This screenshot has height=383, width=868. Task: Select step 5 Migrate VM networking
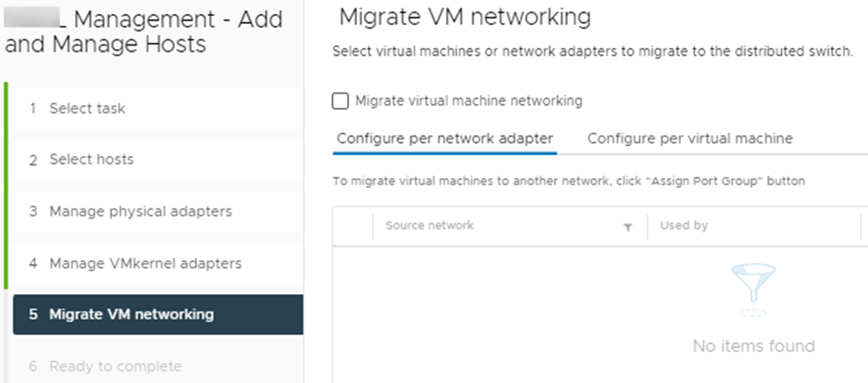131,314
